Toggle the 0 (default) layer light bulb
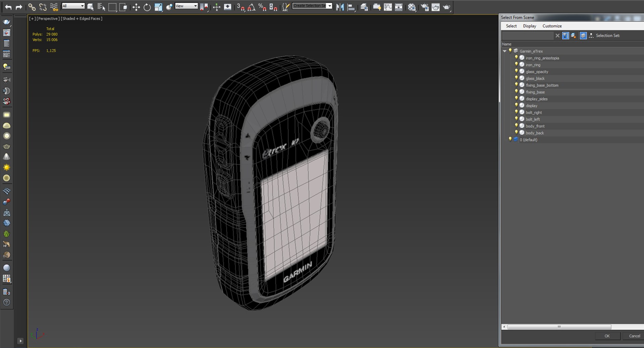Screen dimensions: 644x348 (x=510, y=139)
